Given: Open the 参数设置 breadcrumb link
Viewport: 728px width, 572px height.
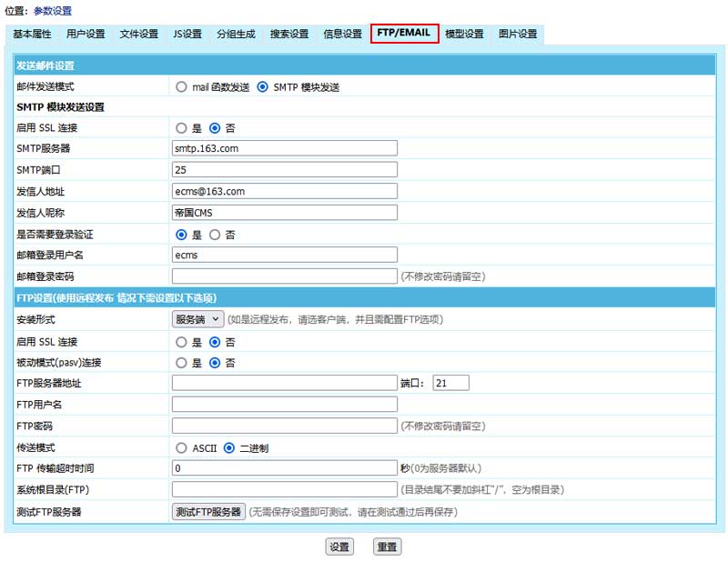Looking at the screenshot, I should [53, 11].
